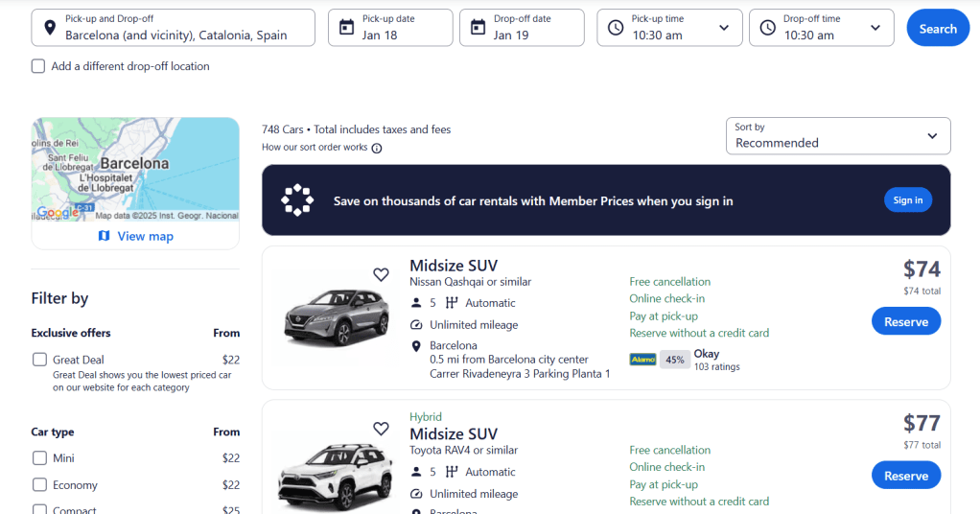Viewport: 980px width, 514px height.
Task: Click the Drop-off date calendar icon
Action: pyautogui.click(x=478, y=28)
